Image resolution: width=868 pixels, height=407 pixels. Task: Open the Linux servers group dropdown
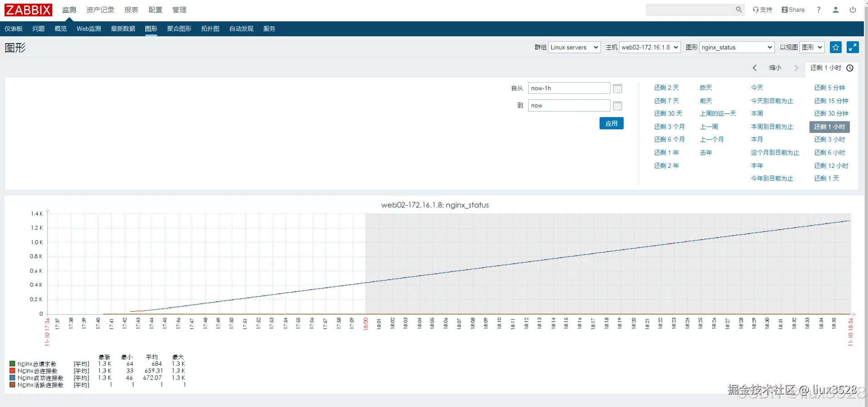[575, 47]
